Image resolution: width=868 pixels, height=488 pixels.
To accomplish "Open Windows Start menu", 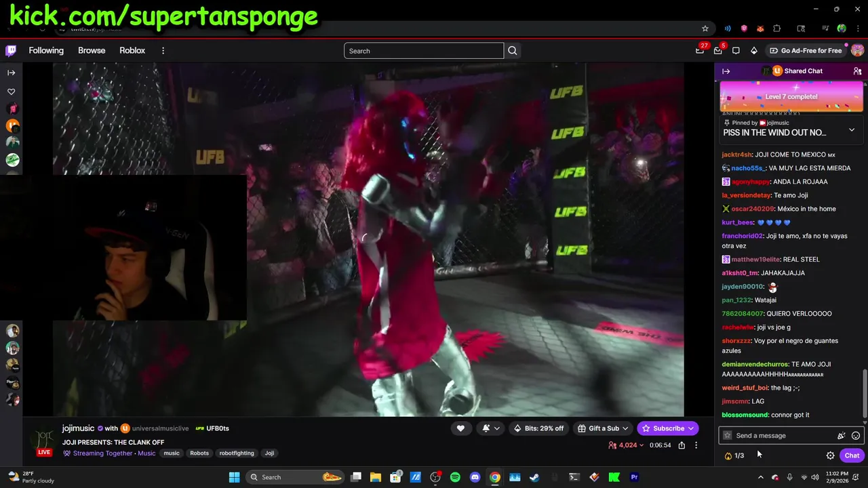I will pyautogui.click(x=234, y=477).
